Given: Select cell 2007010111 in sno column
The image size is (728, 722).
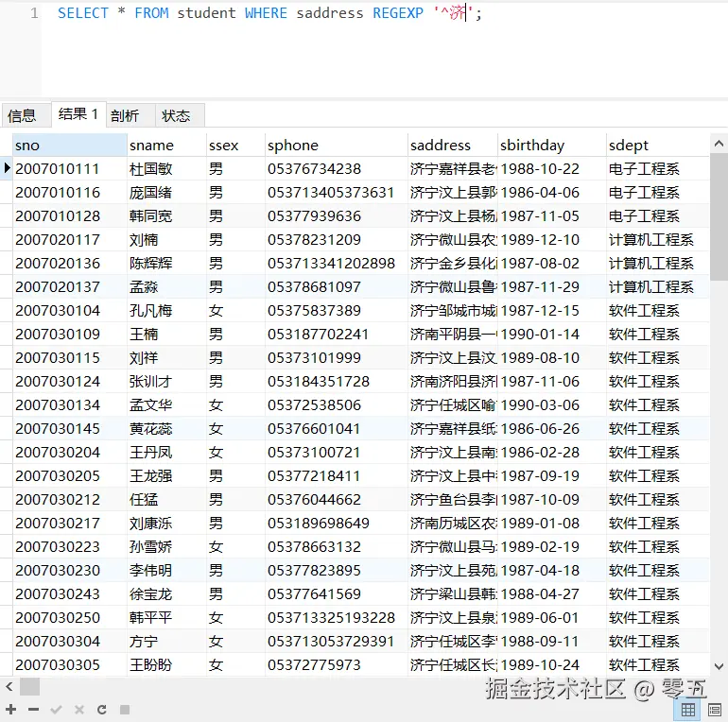Looking at the screenshot, I should (x=70, y=169).
